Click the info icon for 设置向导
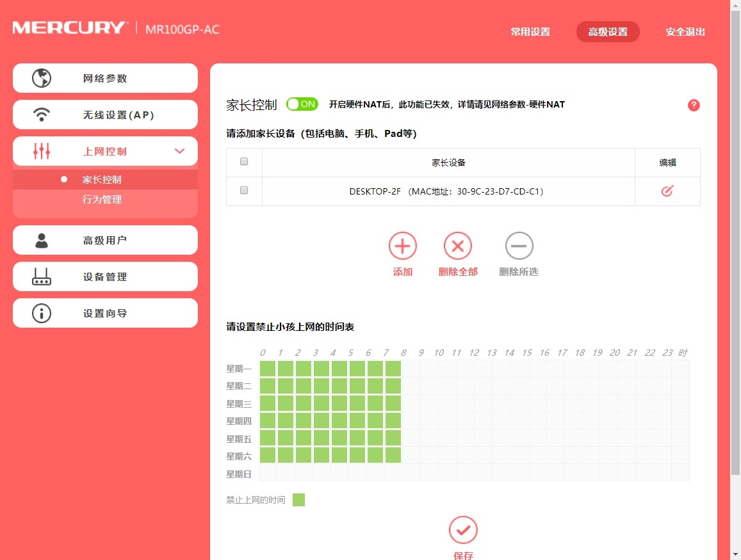The width and height of the screenshot is (741, 560). coord(42,313)
